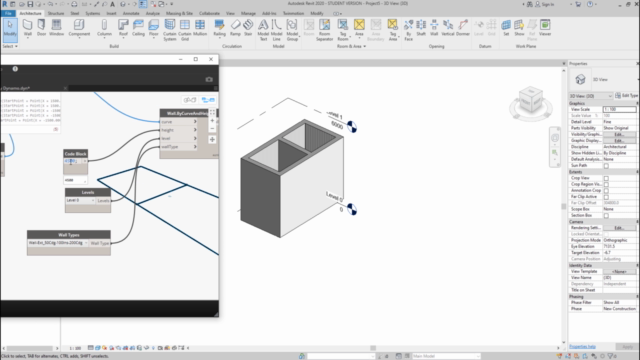Activate the Roof tool
The height and width of the screenshot is (360, 640).
pyautogui.click(x=123, y=28)
